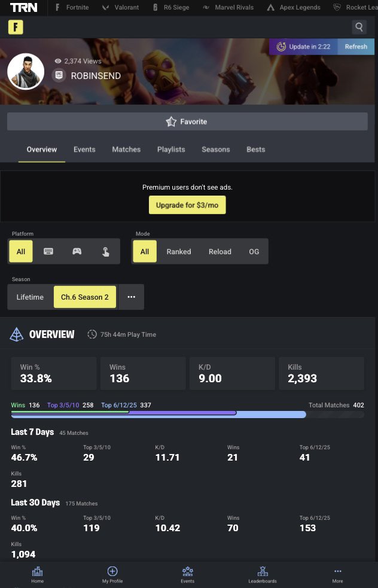Click the 11.71 K/D value
The height and width of the screenshot is (588, 378).
point(167,458)
